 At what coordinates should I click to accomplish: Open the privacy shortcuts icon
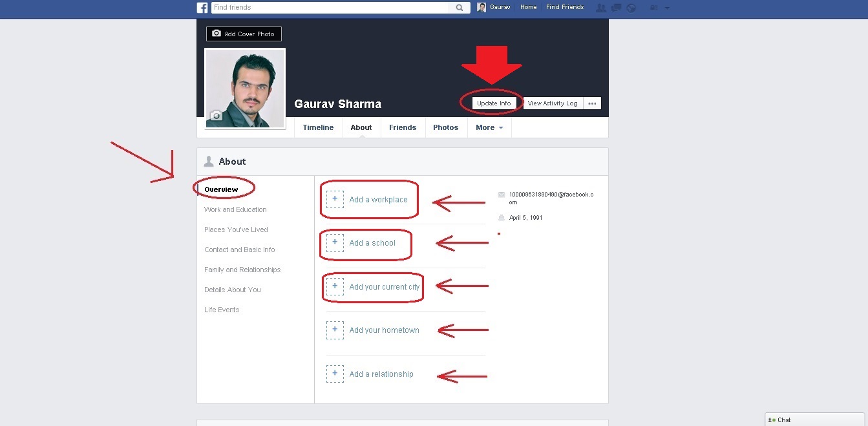pyautogui.click(x=653, y=8)
